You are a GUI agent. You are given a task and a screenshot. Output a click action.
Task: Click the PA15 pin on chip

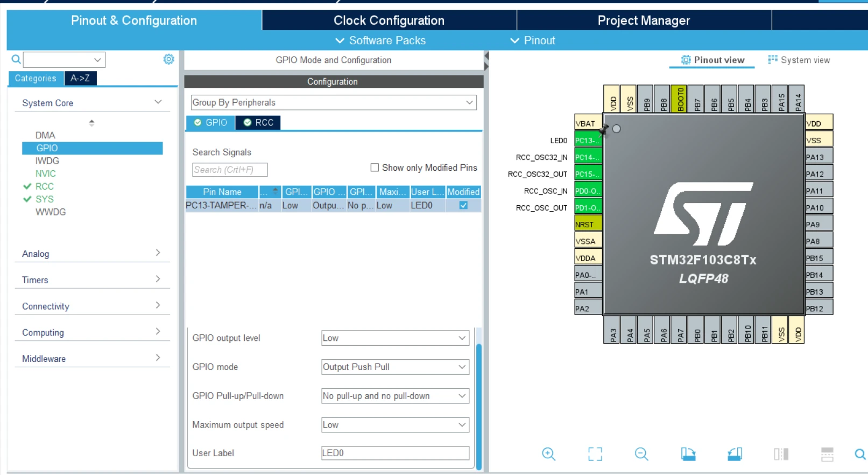point(781,99)
